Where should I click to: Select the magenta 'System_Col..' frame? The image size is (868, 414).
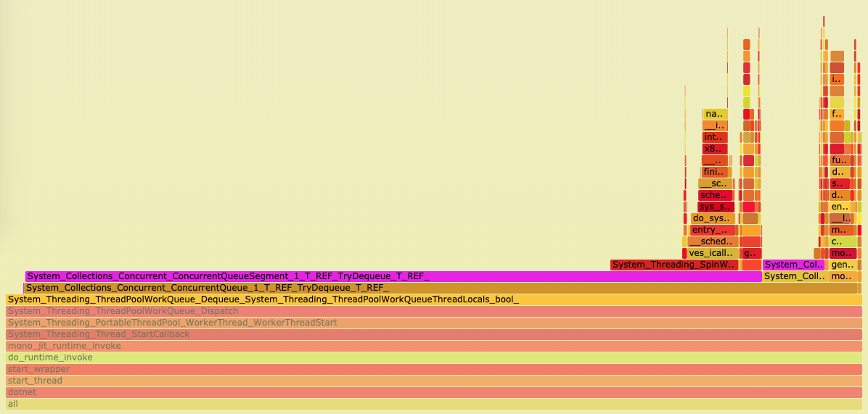(x=795, y=265)
